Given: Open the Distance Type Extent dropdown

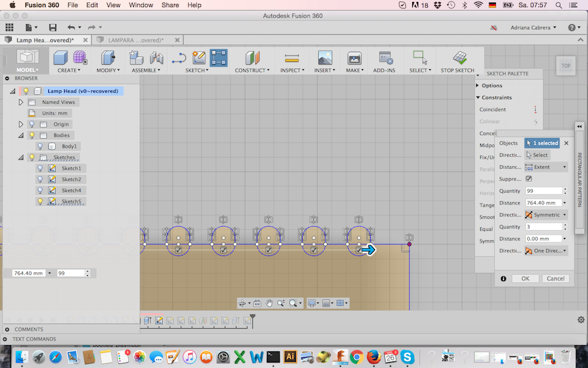Looking at the screenshot, I should point(546,167).
